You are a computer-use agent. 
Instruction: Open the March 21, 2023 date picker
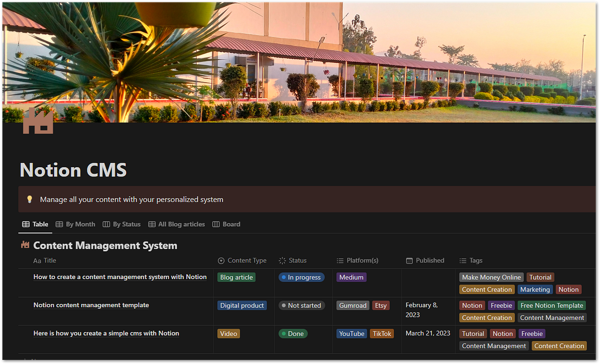point(428,333)
